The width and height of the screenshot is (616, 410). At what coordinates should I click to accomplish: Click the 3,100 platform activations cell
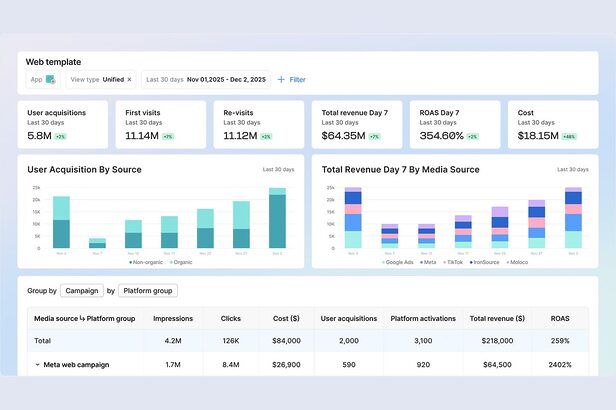423,340
